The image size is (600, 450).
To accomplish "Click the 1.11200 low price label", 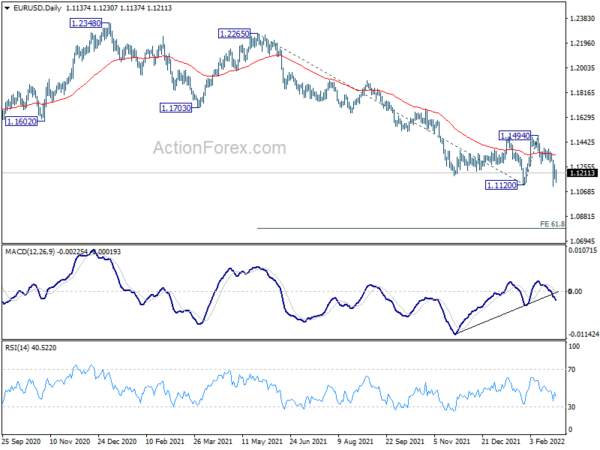I will click(x=501, y=186).
